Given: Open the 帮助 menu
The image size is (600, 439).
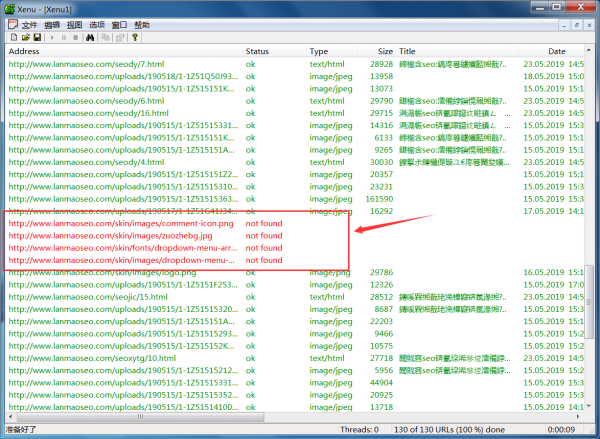Looking at the screenshot, I should [142, 23].
